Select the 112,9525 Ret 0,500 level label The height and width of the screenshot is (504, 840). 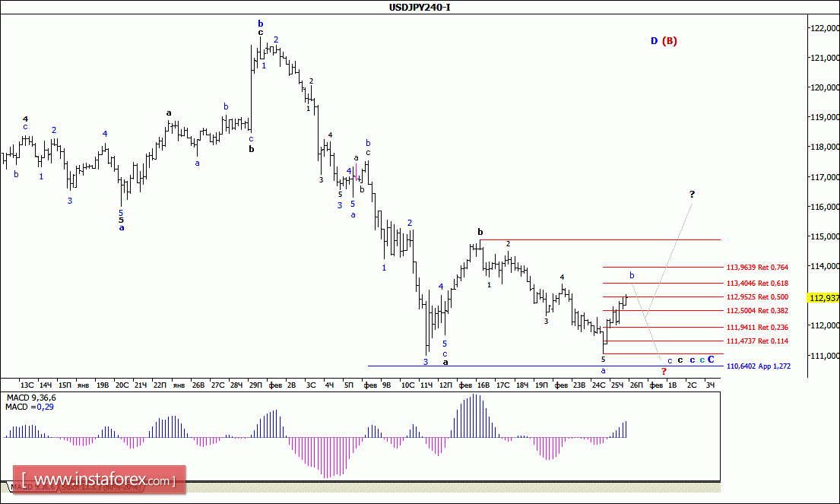pos(757,296)
